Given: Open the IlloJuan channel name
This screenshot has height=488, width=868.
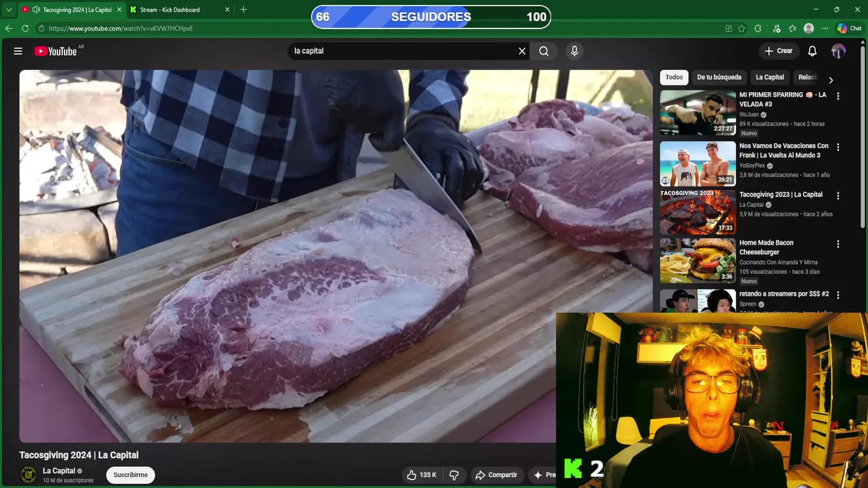Looking at the screenshot, I should (x=749, y=115).
